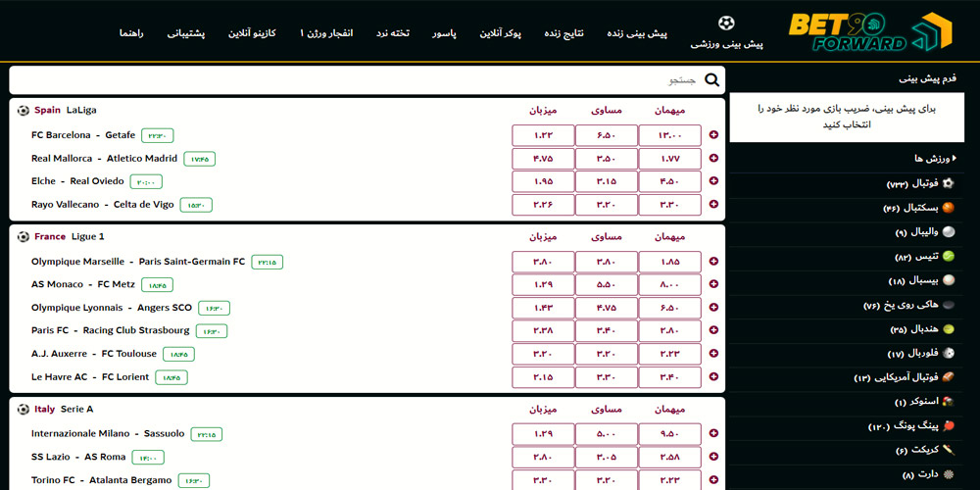The height and width of the screenshot is (490, 980).
Task: Expand more bets for FC Barcelona - Getafe
Action: pos(713,135)
